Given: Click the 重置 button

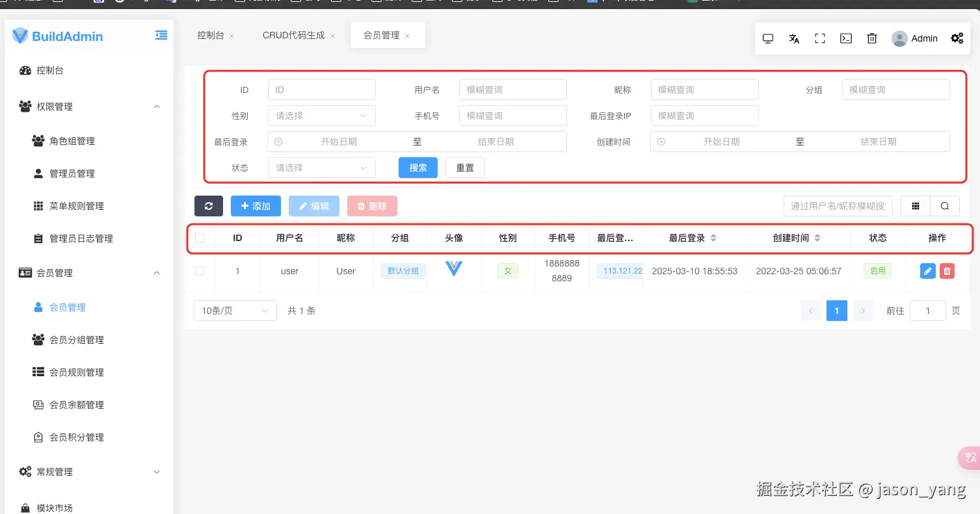Looking at the screenshot, I should pyautogui.click(x=465, y=168).
